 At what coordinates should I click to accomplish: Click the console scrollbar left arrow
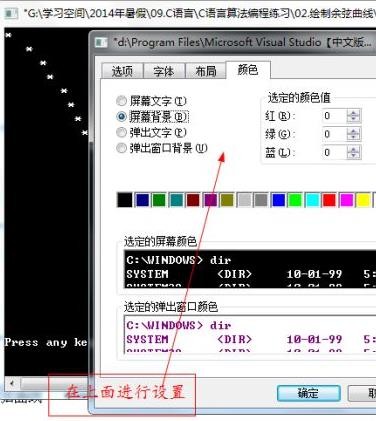(x=12, y=383)
